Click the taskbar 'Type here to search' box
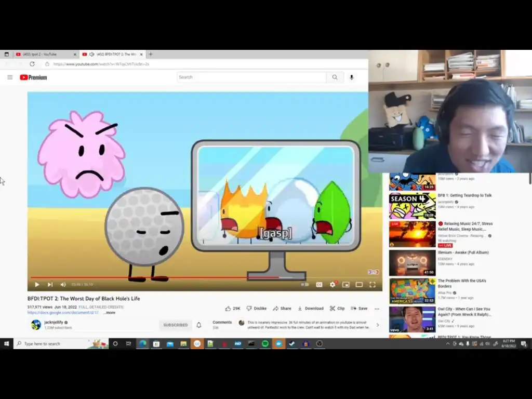The image size is (532, 399). point(61,344)
